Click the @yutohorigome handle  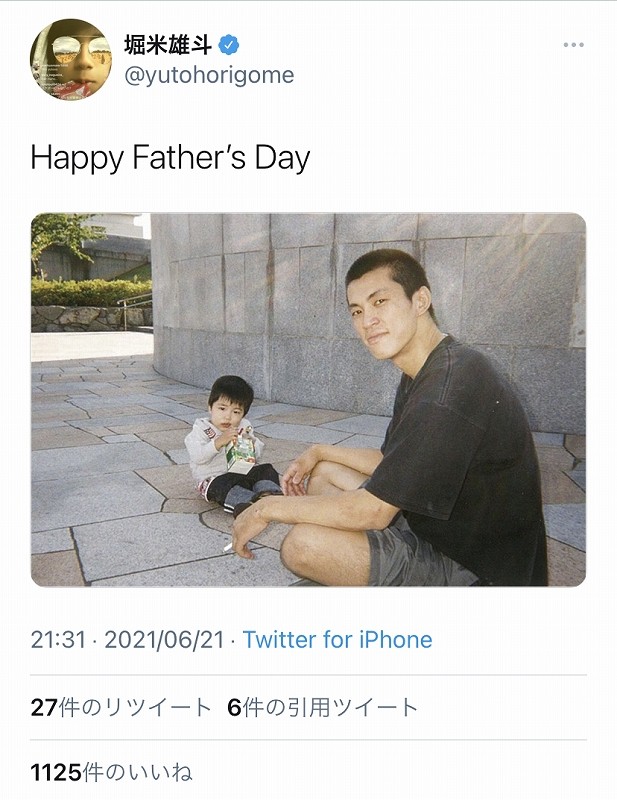click(208, 75)
